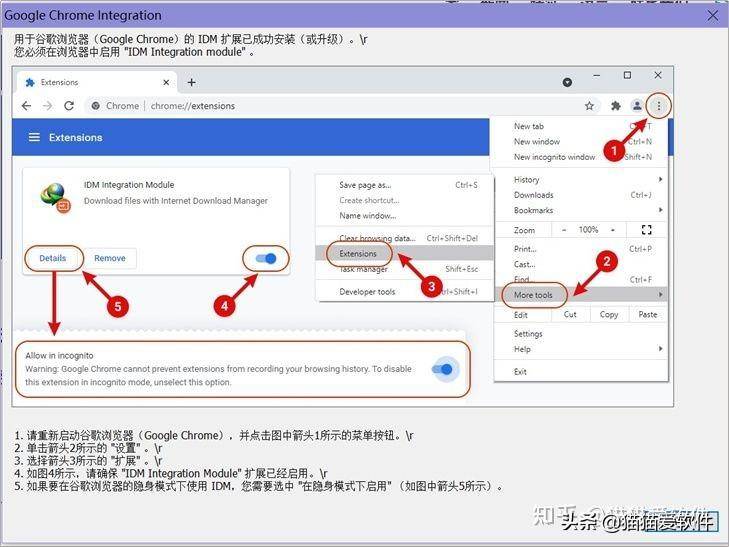The image size is (729, 547).
Task: Open the Extensions hamburger menu
Action: pos(34,138)
